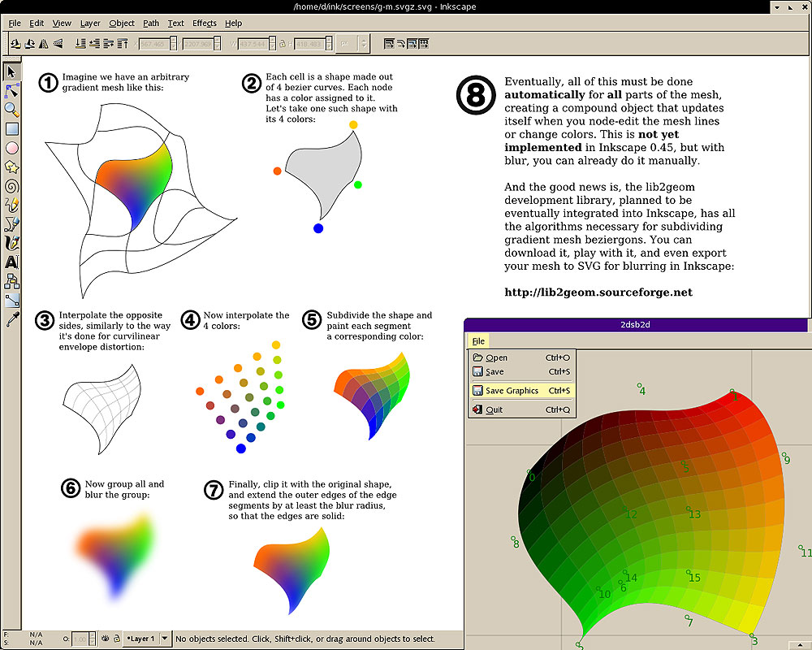Click the X position input field
Screen dimensions: 812x650
pos(154,44)
